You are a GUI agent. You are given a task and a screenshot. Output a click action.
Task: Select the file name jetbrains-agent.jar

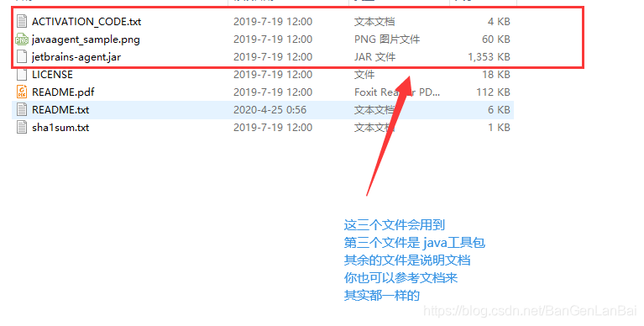point(76,57)
